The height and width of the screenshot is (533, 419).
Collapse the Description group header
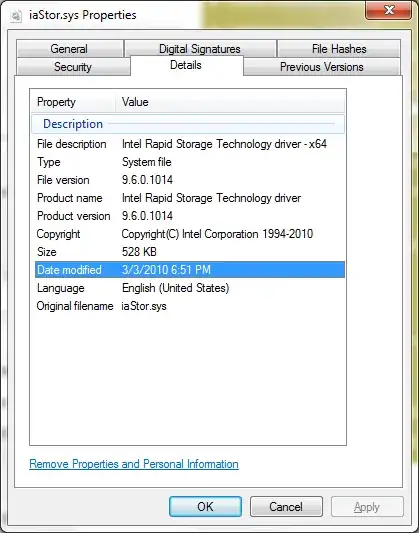(188, 124)
